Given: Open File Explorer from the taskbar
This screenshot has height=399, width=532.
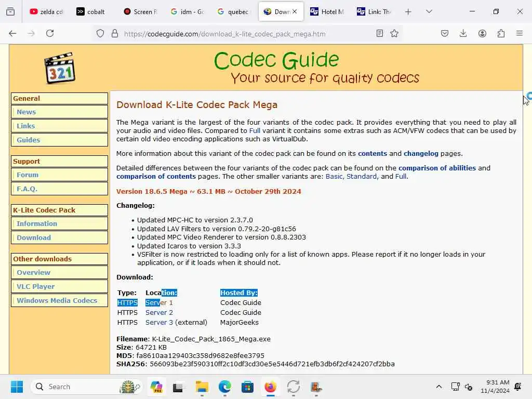Looking at the screenshot, I should pos(202,387).
